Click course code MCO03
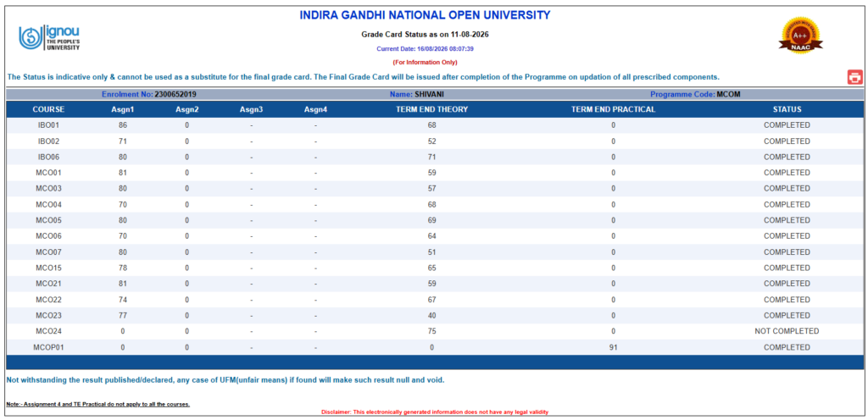This screenshot has width=868, height=420. 48,189
